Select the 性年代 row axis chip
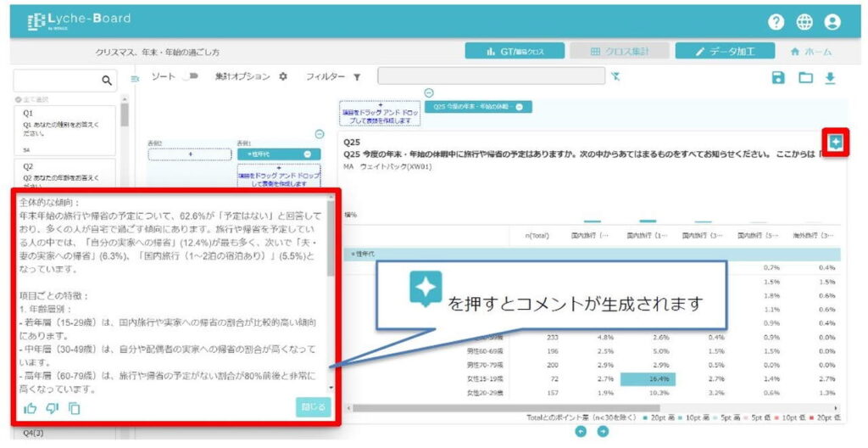The image size is (868, 448). [x=279, y=154]
